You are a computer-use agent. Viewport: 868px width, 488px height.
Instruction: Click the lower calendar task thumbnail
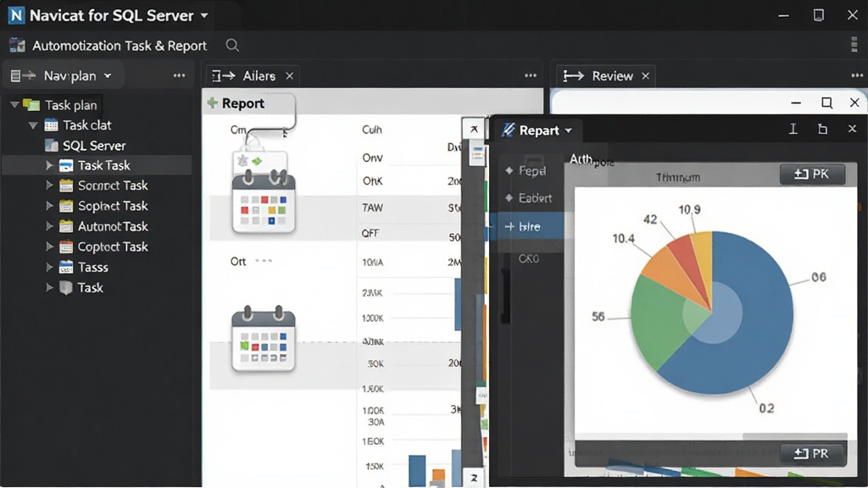264,339
